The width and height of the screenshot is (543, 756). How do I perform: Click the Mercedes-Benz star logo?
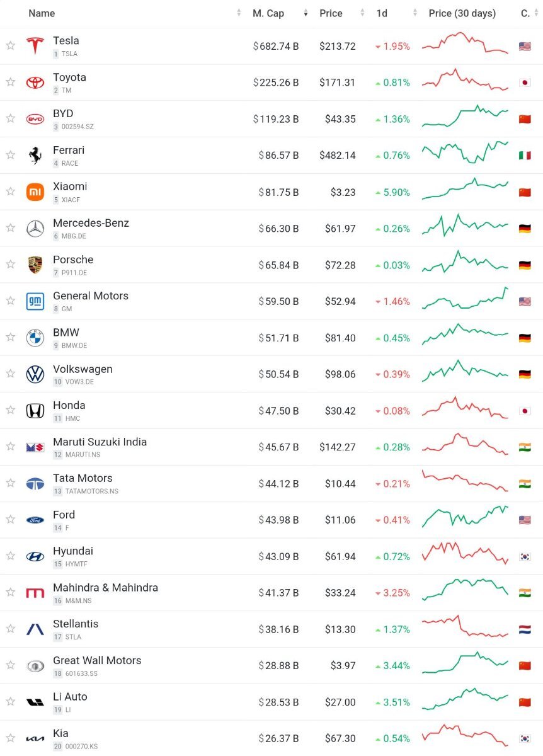[35, 228]
